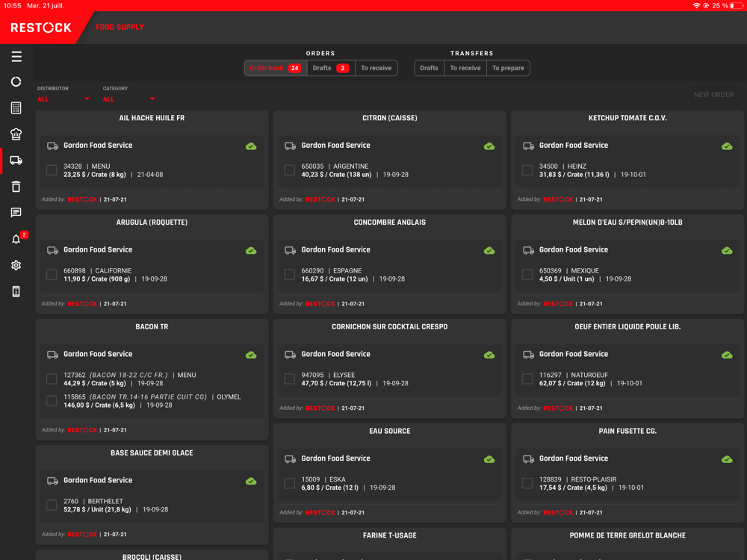Click green cloud icon on Ail Hache Huile FR

(x=251, y=146)
